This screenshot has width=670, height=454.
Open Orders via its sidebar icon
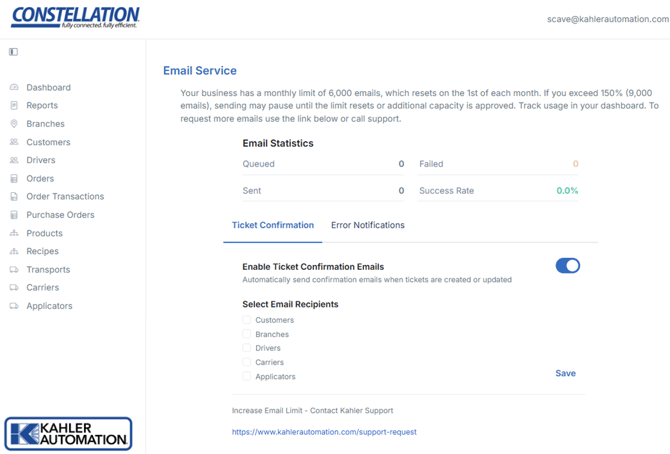(14, 179)
